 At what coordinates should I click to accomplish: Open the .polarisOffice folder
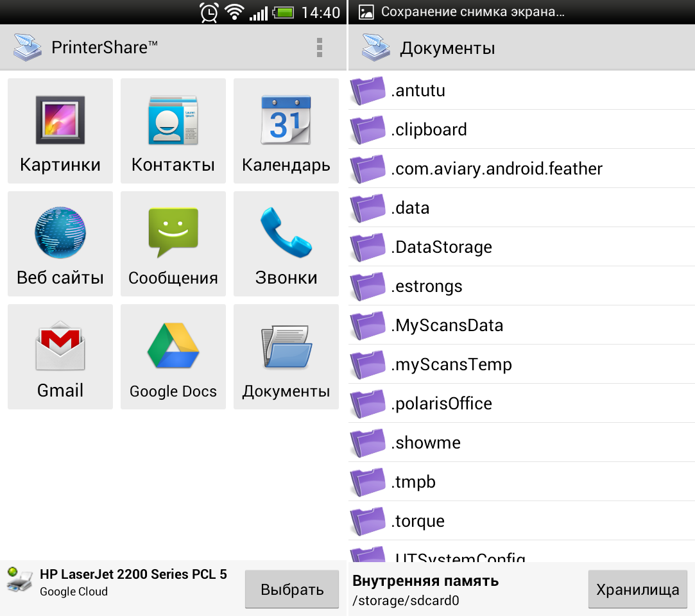521,404
